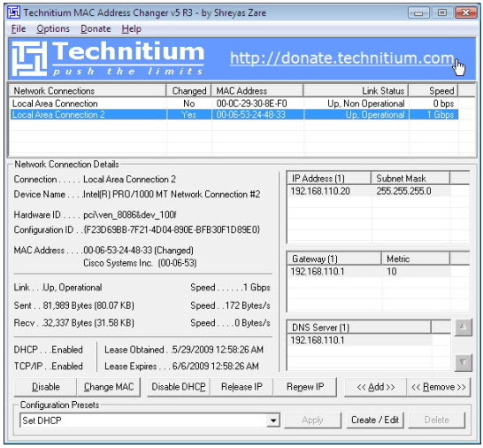Move DNS server down with arrow button
The height and width of the screenshot is (448, 483).
tap(463, 363)
